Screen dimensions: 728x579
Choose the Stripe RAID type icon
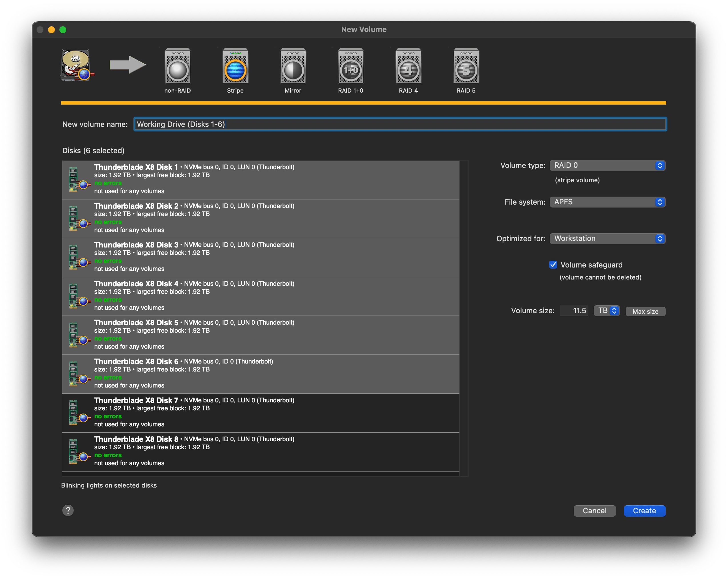(x=235, y=67)
